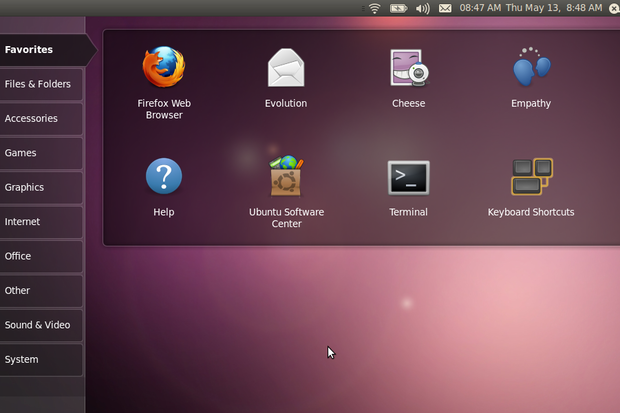Open Empathy chat application
This screenshot has width=620, height=413.
coord(531,66)
